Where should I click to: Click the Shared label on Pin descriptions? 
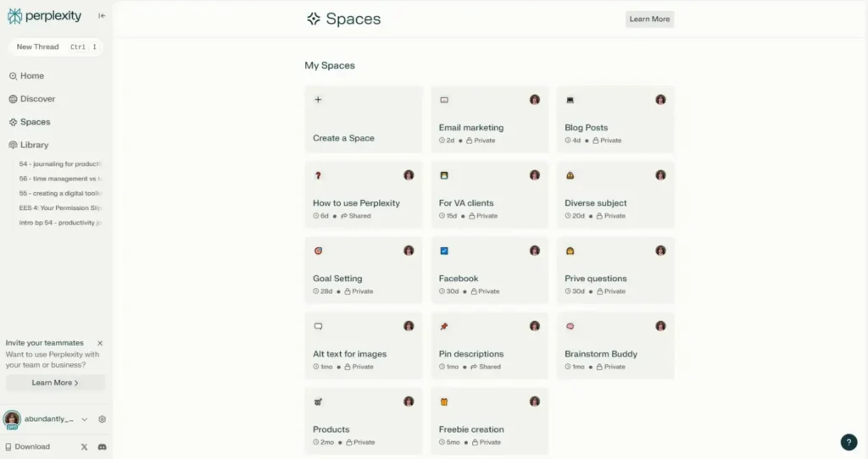tap(486, 368)
